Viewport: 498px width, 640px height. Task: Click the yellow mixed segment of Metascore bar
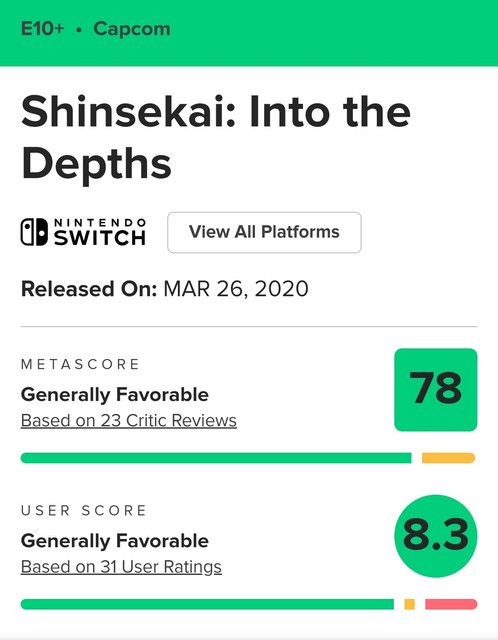click(448, 458)
